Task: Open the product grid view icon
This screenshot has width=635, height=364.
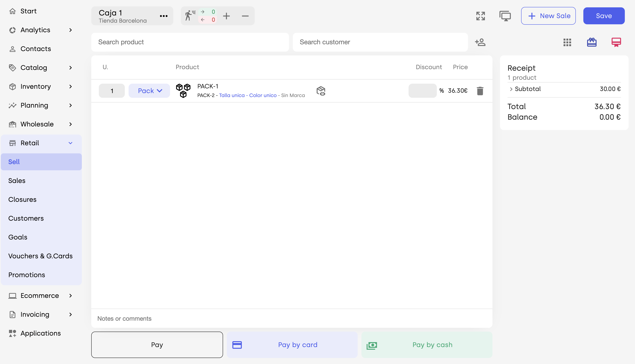Action: (x=567, y=42)
